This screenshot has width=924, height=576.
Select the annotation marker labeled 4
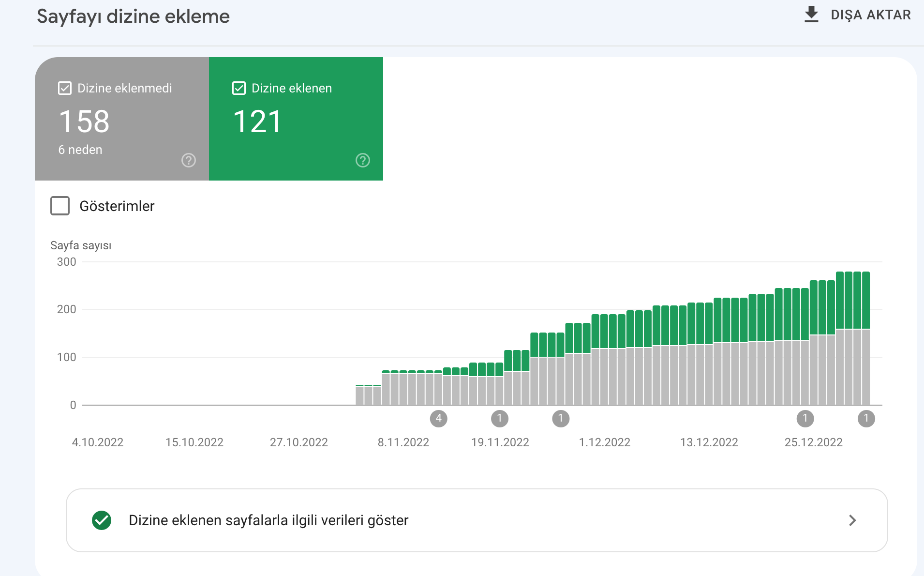439,418
